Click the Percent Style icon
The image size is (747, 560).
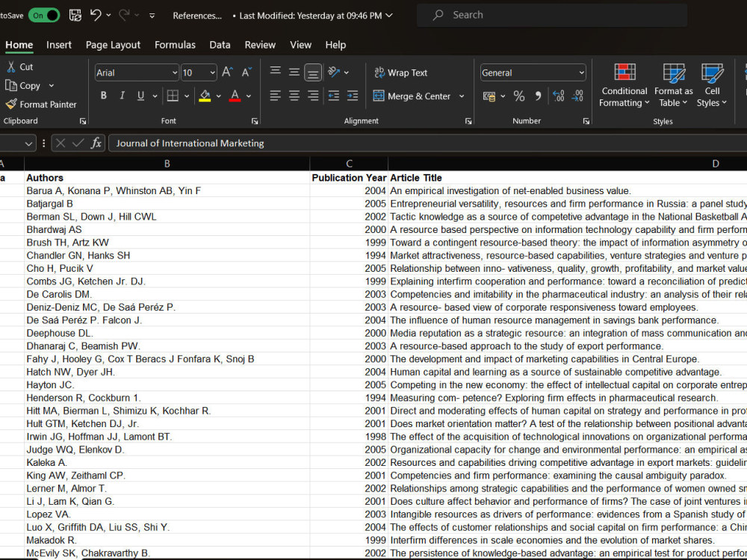tap(520, 96)
